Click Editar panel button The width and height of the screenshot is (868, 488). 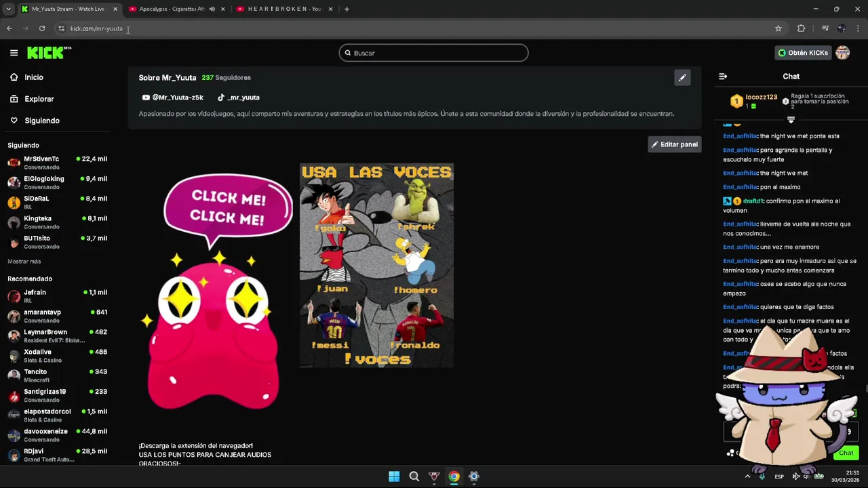pos(674,144)
